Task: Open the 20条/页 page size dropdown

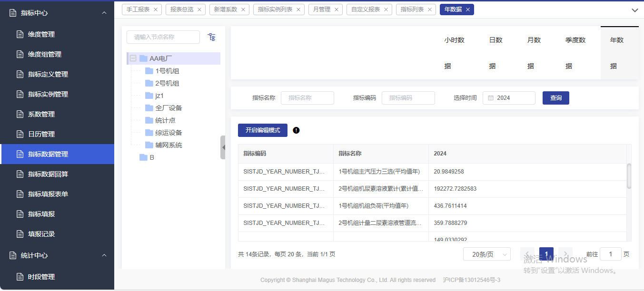Action: coord(486,254)
